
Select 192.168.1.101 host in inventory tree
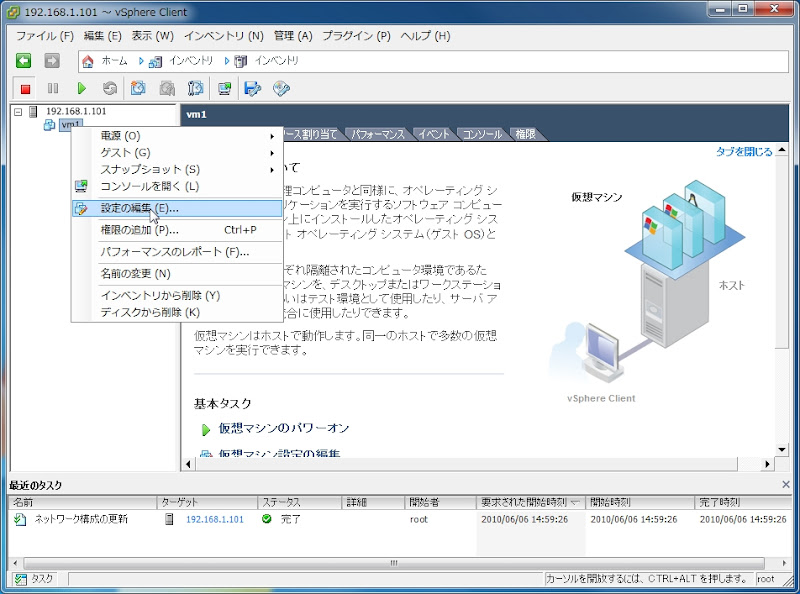[76, 111]
